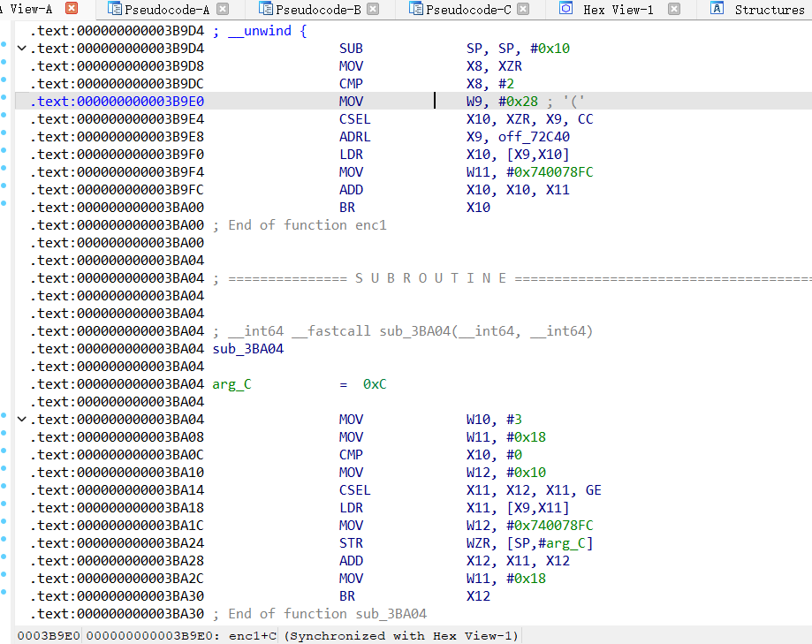Viewport: 812px width, 644px height.
Task: Select immediate #0x740078FC at address 3B9F4
Action: 550,172
